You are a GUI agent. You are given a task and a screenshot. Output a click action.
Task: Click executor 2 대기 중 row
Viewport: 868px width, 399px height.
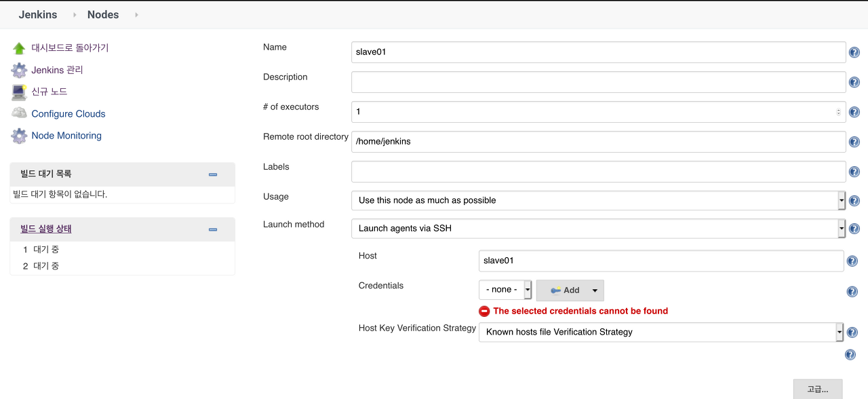tap(122, 266)
